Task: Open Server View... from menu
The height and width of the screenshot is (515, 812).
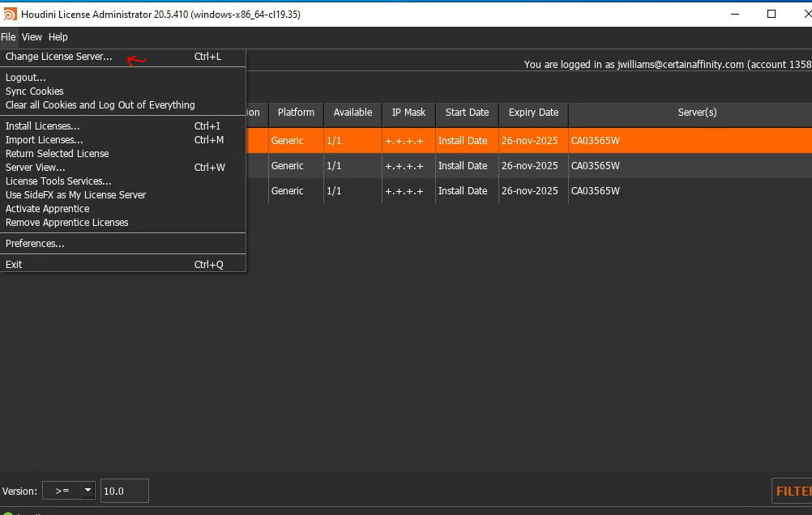Action: pos(122,168)
